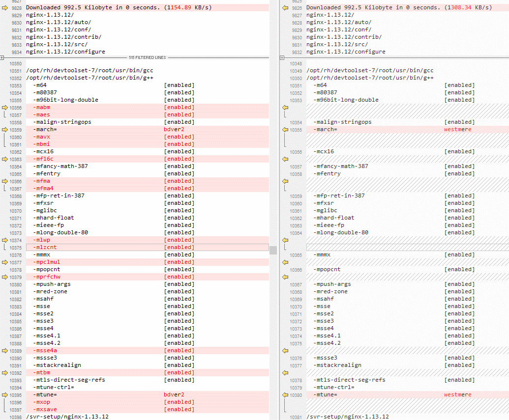Click the right-pane copy-left arrow opposite the -msse4a line

coord(285,351)
